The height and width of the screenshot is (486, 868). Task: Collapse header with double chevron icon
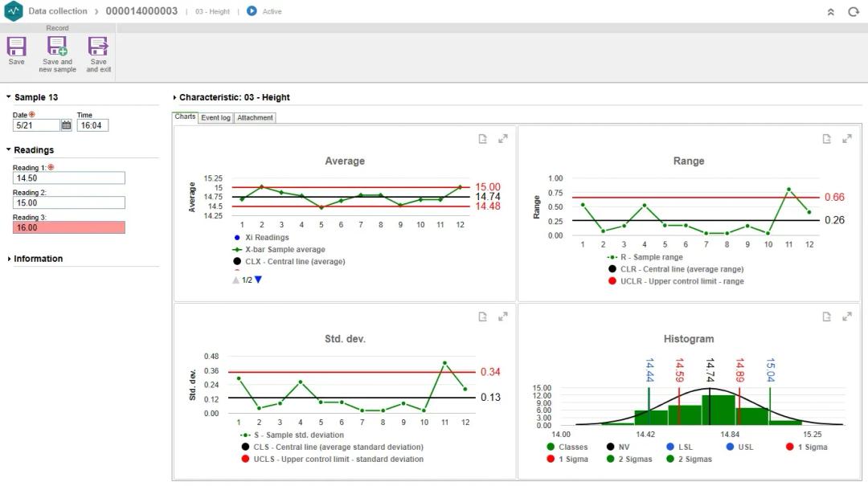(831, 12)
